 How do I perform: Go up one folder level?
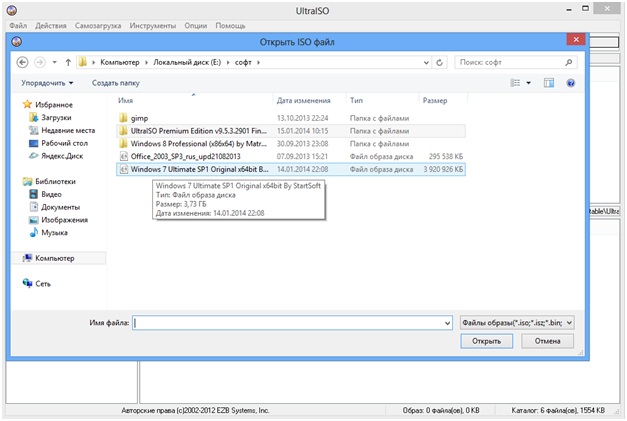[68, 62]
